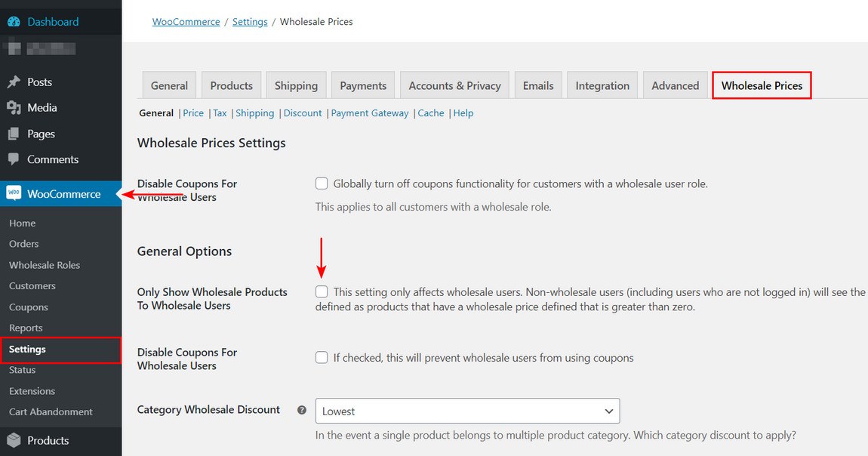868x456 pixels.
Task: Click the Dashboard gauge icon
Action: click(x=14, y=22)
